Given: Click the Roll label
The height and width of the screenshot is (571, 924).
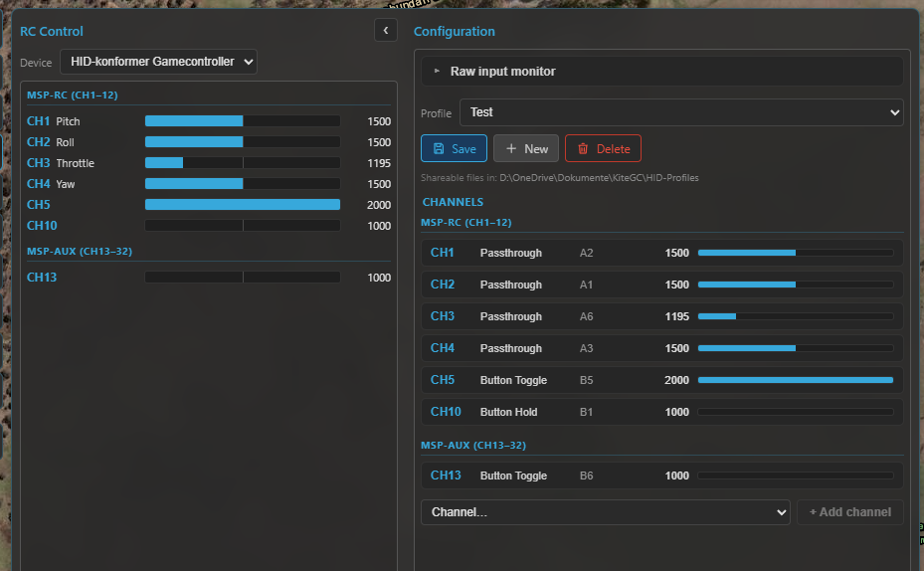Looking at the screenshot, I should pos(65,142).
